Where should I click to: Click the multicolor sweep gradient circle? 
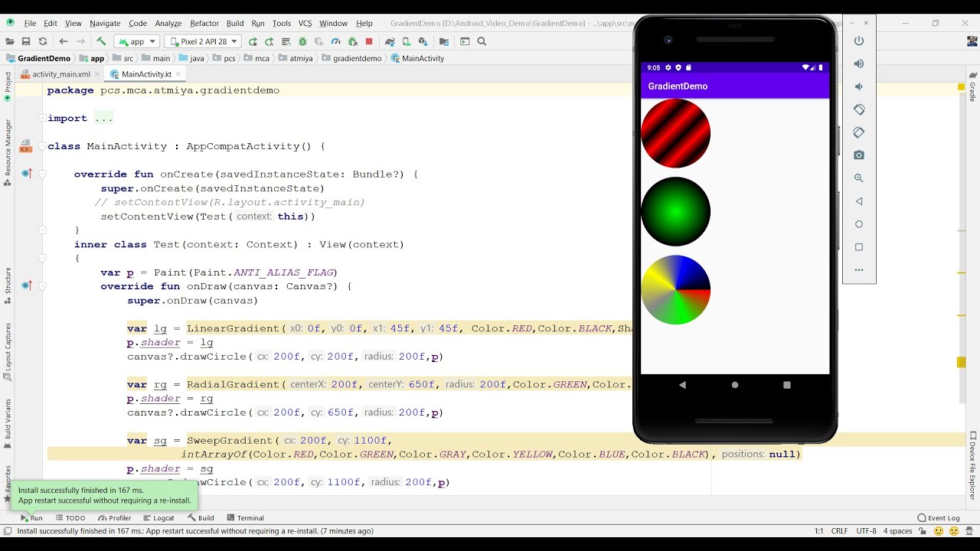pyautogui.click(x=676, y=290)
